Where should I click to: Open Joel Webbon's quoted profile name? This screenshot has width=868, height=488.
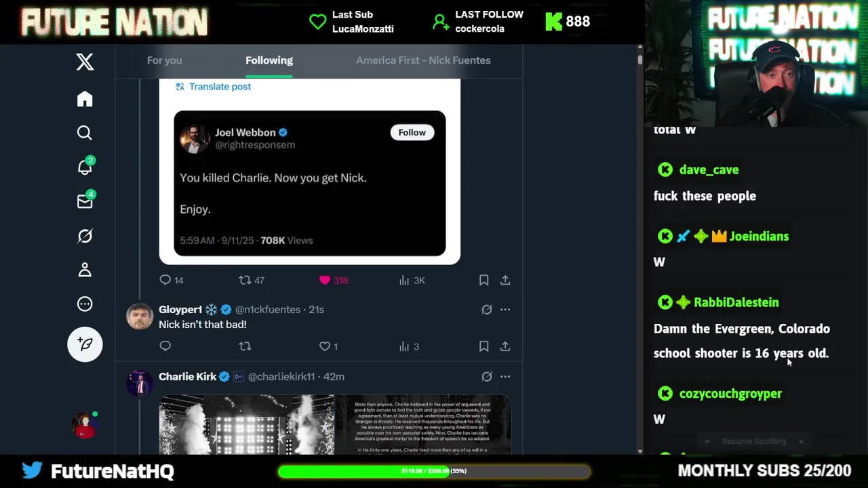pyautogui.click(x=245, y=132)
